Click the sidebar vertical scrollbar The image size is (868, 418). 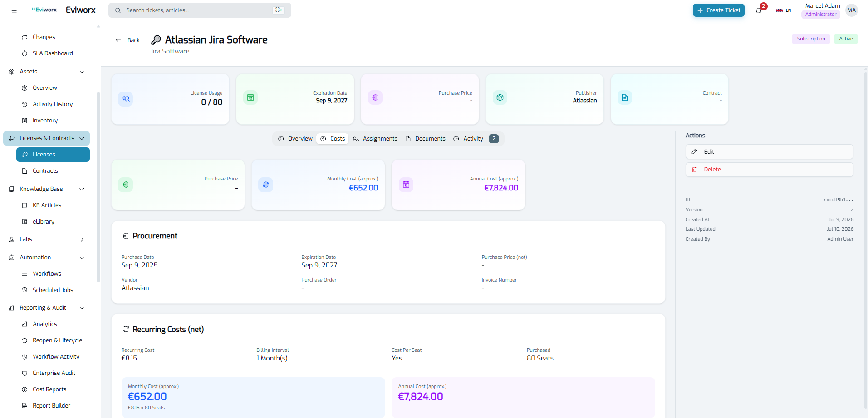point(98,187)
